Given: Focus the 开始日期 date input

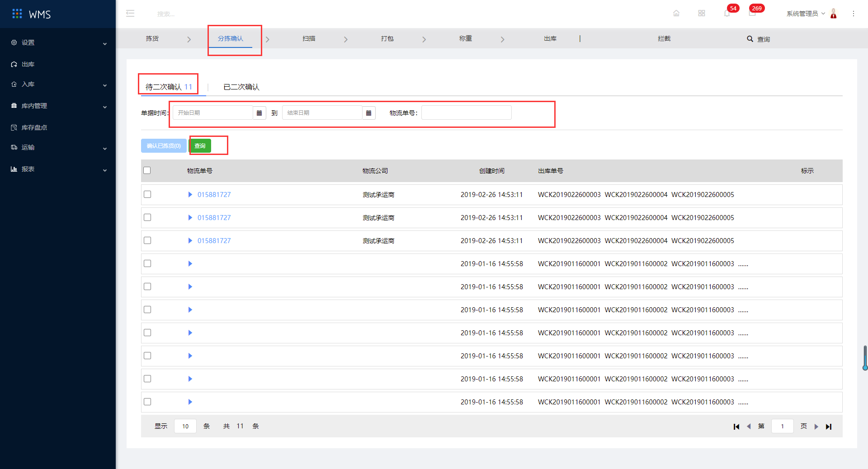Looking at the screenshot, I should (x=212, y=113).
